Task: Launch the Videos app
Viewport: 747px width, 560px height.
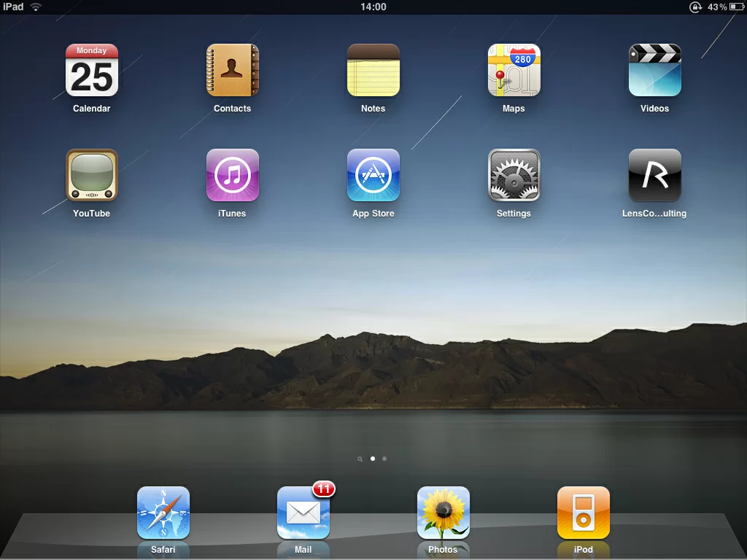Action: [x=654, y=71]
